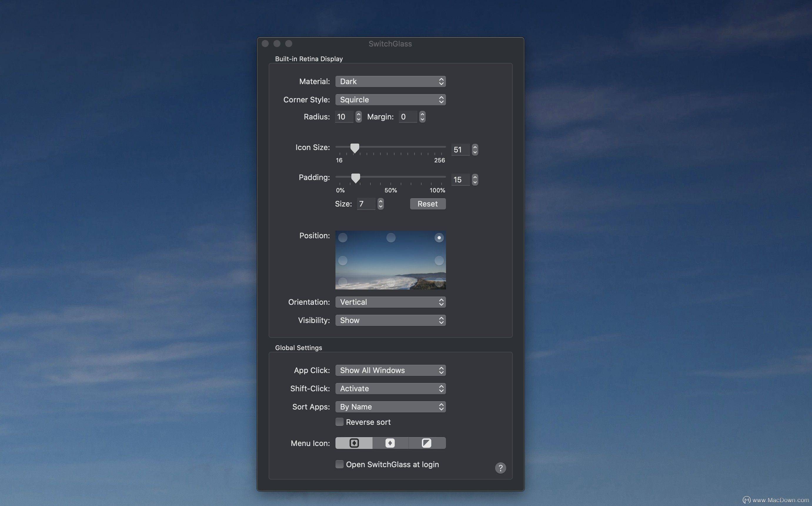
Task: Open the Visibility dropdown showing Show
Action: [391, 320]
